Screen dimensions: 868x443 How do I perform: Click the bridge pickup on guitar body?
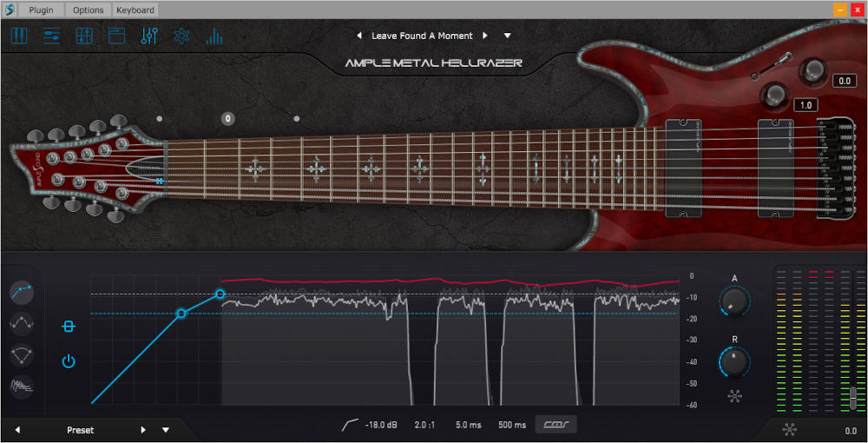tap(775, 168)
